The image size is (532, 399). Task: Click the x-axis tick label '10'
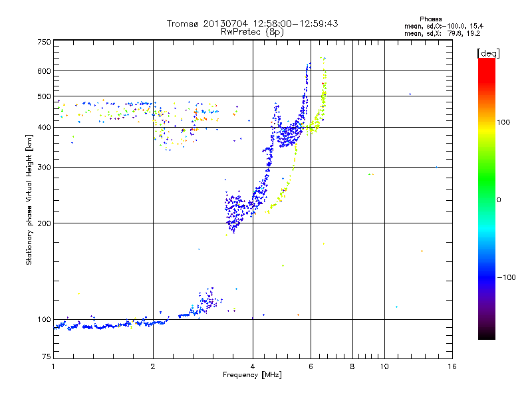point(384,366)
